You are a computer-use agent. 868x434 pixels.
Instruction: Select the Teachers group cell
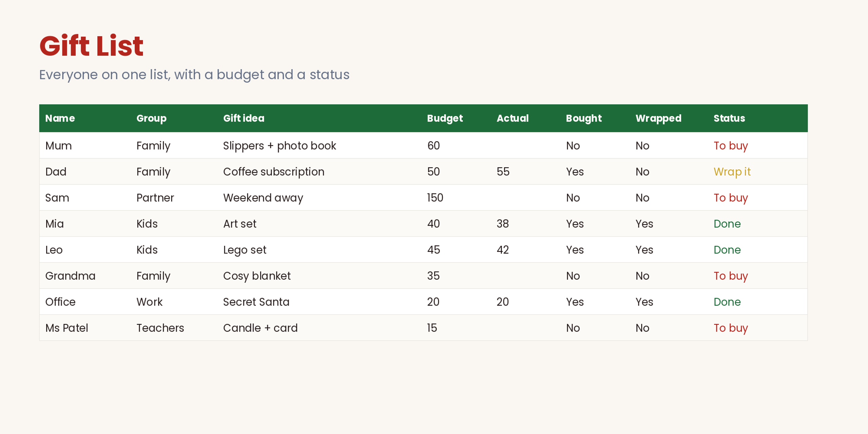[160, 328]
